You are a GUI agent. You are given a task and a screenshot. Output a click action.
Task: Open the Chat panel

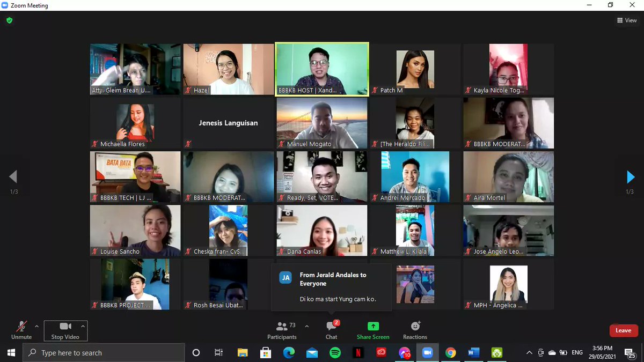click(x=332, y=330)
